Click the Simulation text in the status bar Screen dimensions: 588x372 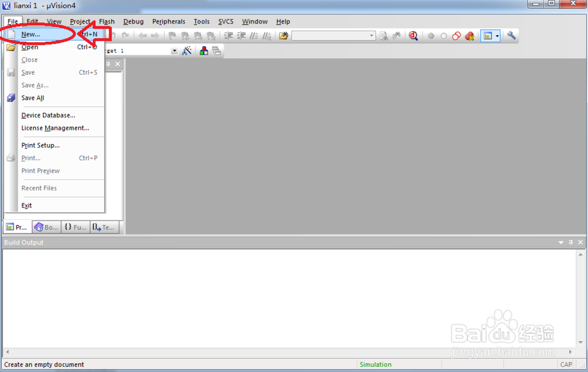[375, 364]
